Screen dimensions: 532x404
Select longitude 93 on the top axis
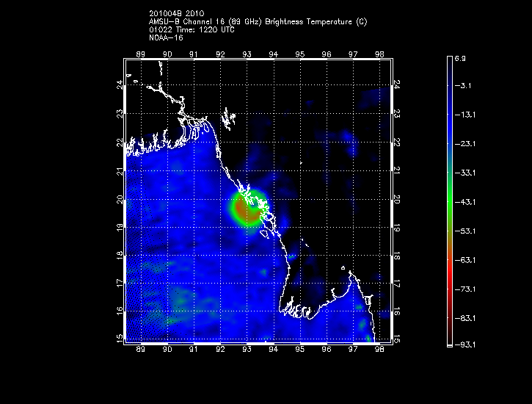(x=247, y=54)
